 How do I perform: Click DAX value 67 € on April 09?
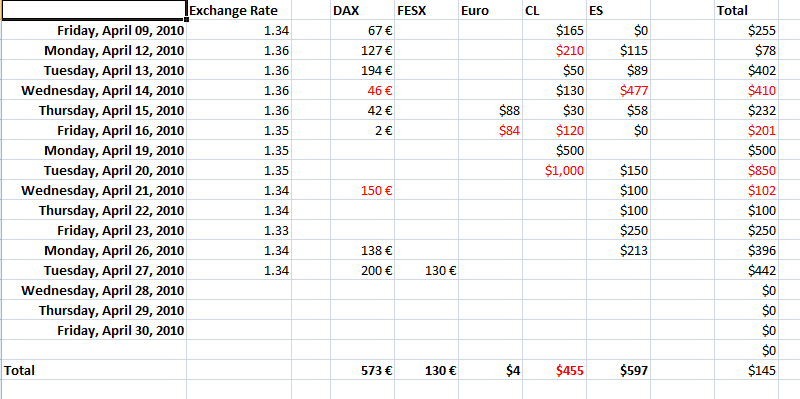(x=362, y=31)
